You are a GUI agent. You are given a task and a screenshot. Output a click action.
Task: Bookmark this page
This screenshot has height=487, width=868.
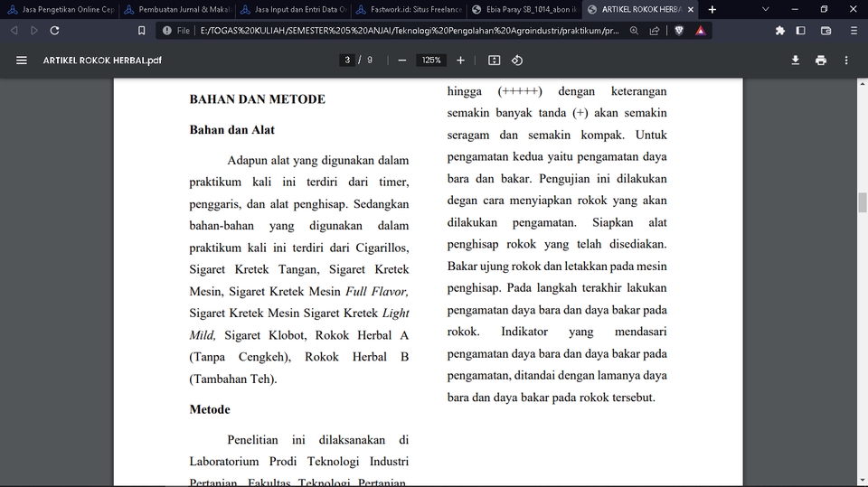pos(142,31)
